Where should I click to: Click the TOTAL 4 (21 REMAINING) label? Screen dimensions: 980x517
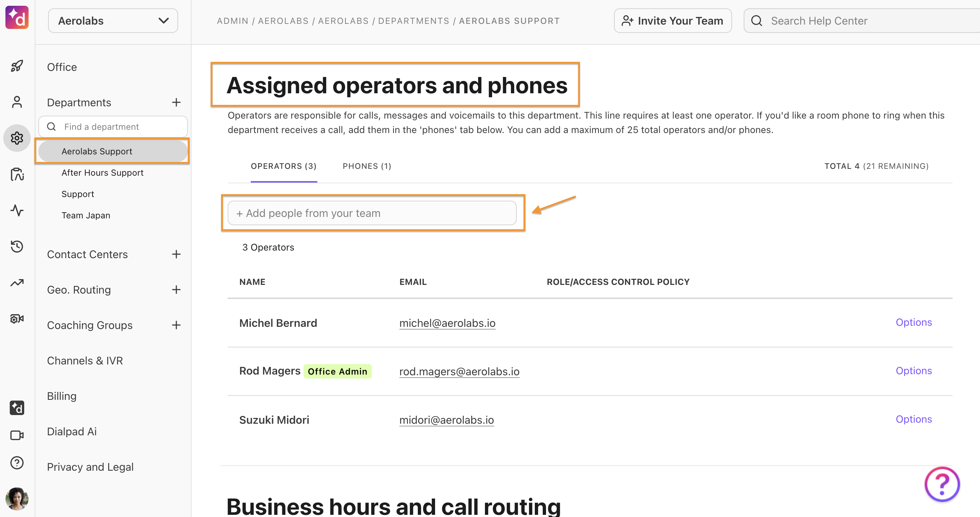[x=876, y=166]
